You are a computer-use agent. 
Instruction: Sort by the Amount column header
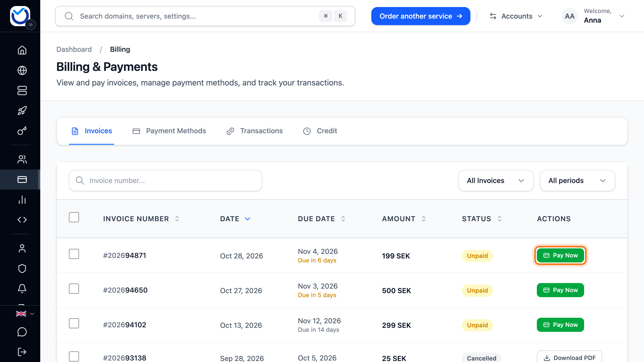click(404, 219)
